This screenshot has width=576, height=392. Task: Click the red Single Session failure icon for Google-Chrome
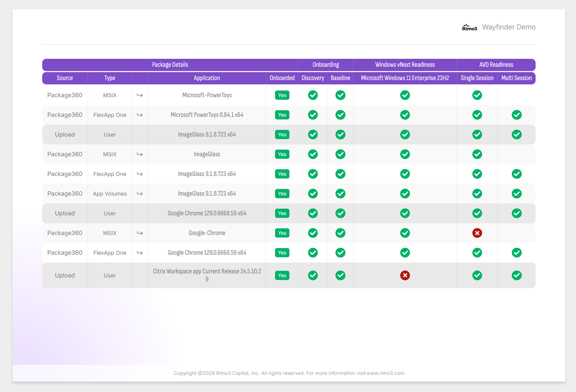coord(477,233)
